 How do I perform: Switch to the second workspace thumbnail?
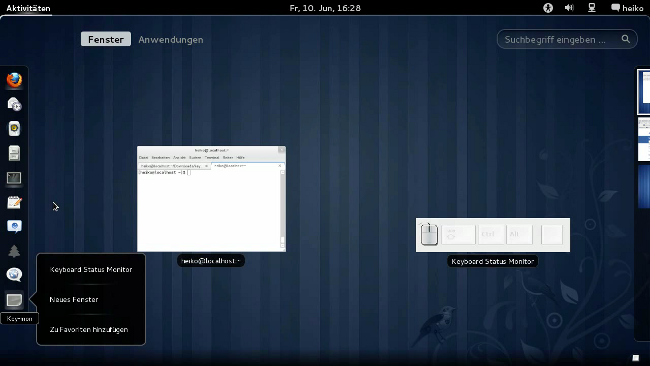[x=644, y=139]
